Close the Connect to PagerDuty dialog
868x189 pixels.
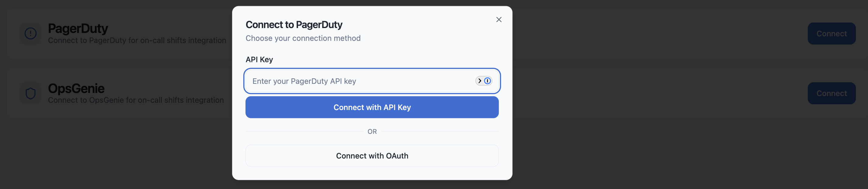tap(499, 20)
